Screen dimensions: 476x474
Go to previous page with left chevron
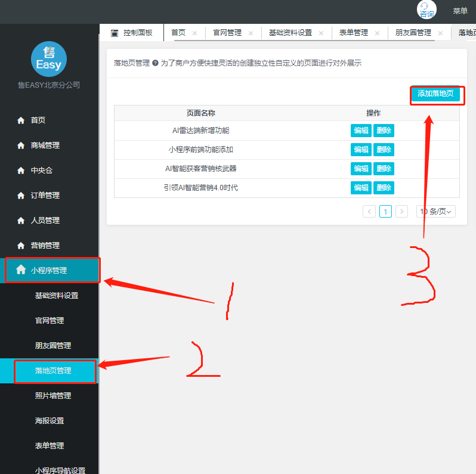(369, 212)
